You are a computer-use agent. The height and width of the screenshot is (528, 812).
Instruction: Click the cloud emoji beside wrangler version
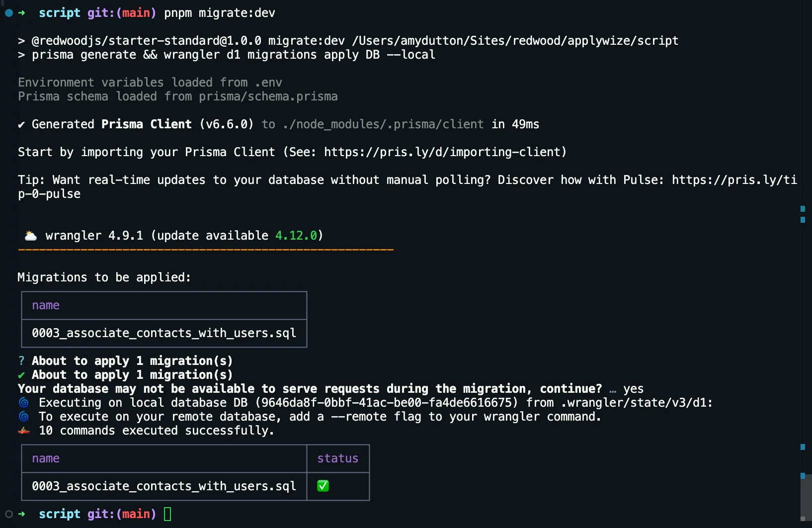click(31, 236)
